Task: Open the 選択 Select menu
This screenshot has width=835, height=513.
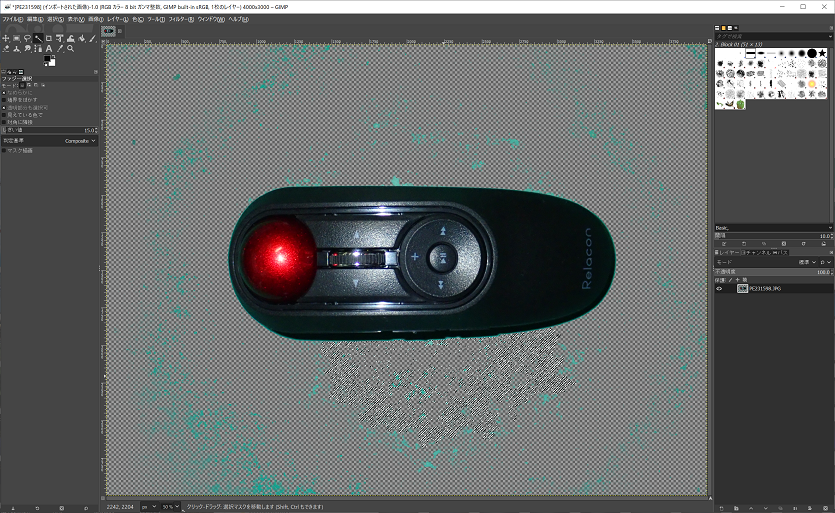Action: coord(55,19)
